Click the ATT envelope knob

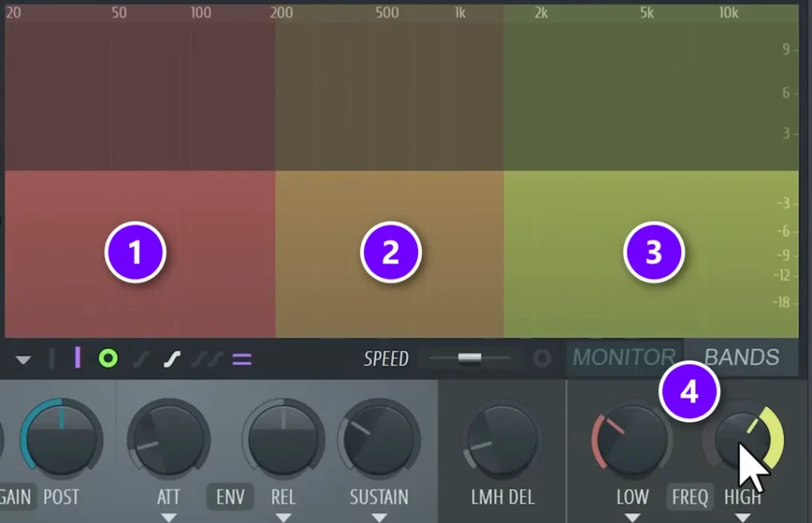(x=169, y=440)
